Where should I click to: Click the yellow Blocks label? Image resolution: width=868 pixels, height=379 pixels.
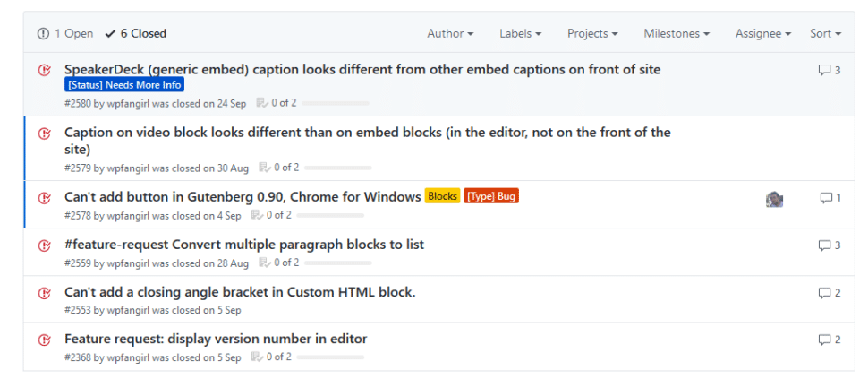[442, 196]
